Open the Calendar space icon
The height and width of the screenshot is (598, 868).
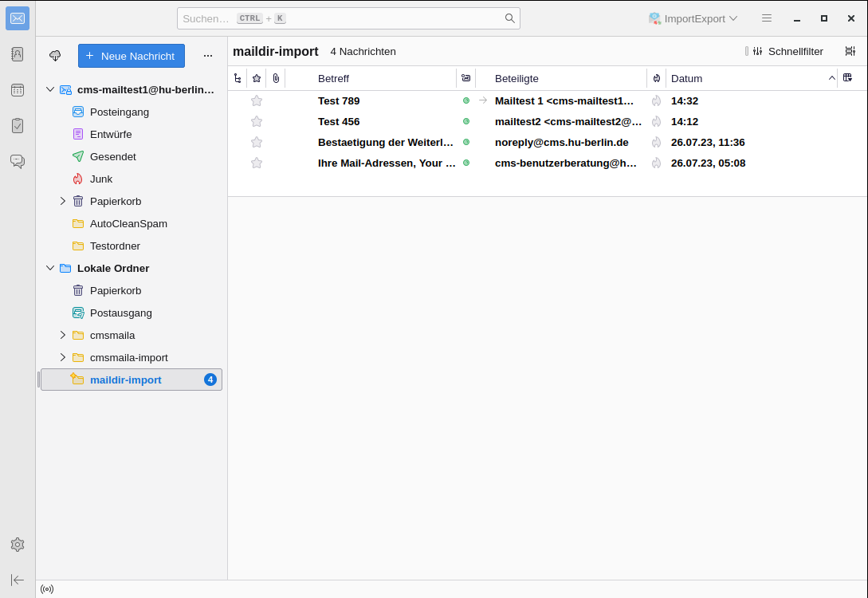[x=18, y=90]
